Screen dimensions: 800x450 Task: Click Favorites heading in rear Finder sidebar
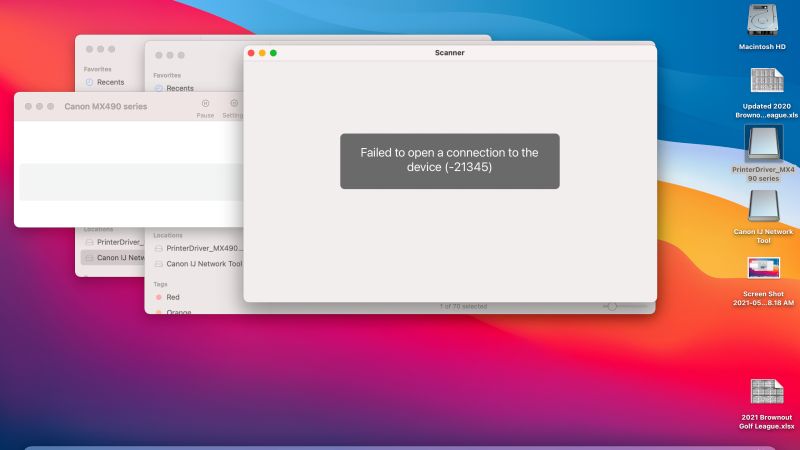(x=97, y=69)
